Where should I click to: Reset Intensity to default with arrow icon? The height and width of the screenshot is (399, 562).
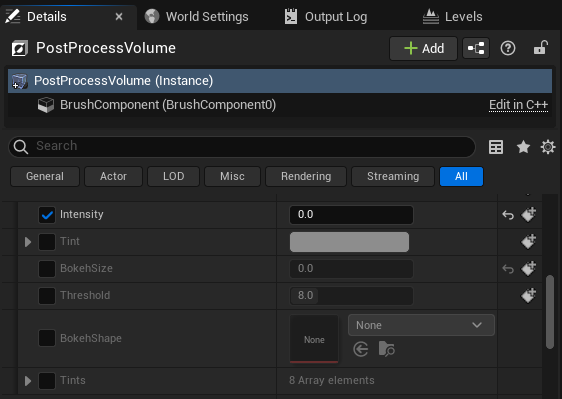pos(508,215)
